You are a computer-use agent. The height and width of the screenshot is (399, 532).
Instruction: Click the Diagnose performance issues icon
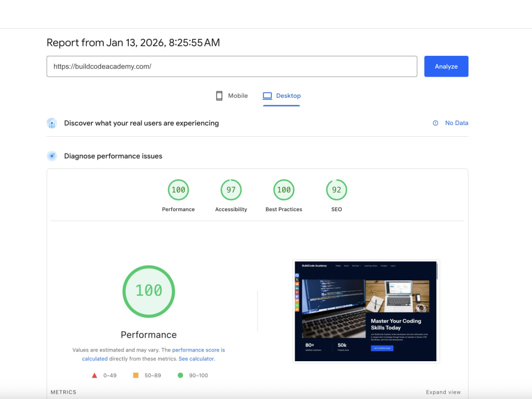click(x=52, y=156)
